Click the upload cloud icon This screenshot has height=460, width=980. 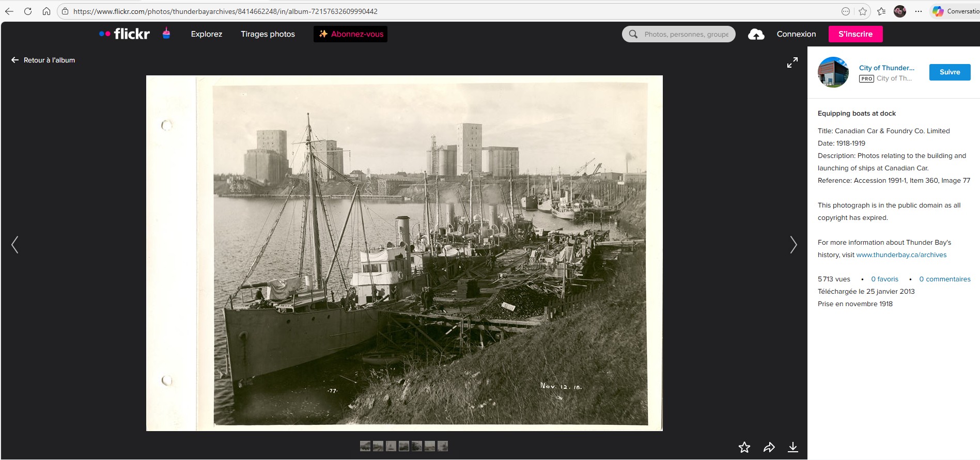[756, 35]
